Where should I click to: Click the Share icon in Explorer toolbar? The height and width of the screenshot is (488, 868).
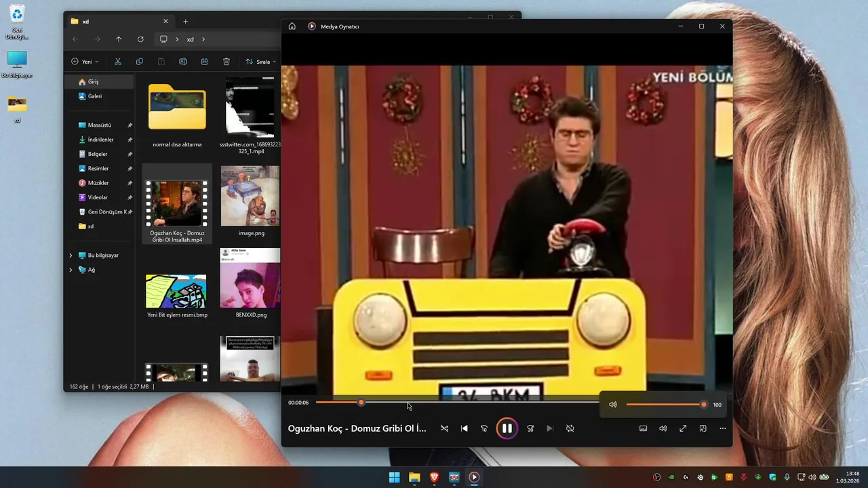(205, 62)
